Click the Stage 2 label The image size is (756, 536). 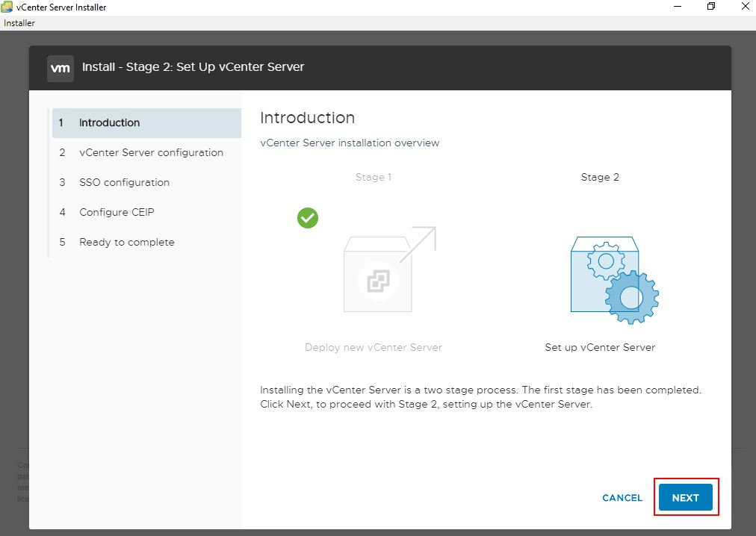pyautogui.click(x=600, y=177)
